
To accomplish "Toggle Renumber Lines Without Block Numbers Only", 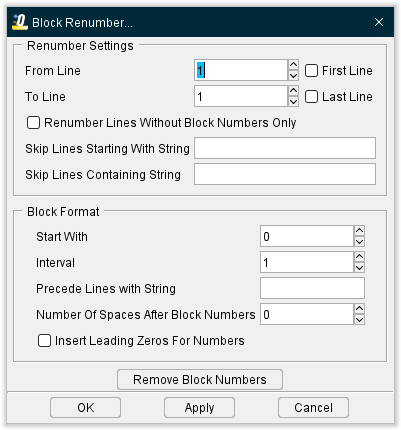I will [33, 123].
